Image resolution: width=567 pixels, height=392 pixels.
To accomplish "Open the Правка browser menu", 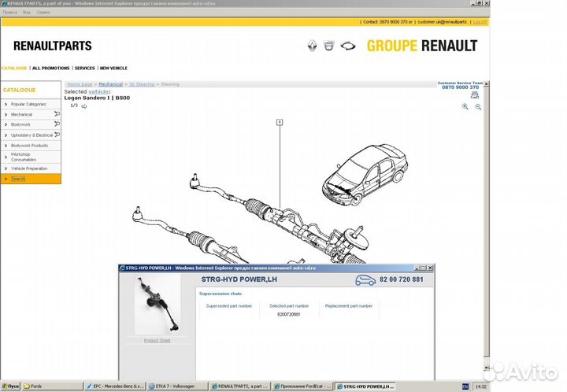I will 9,13.
